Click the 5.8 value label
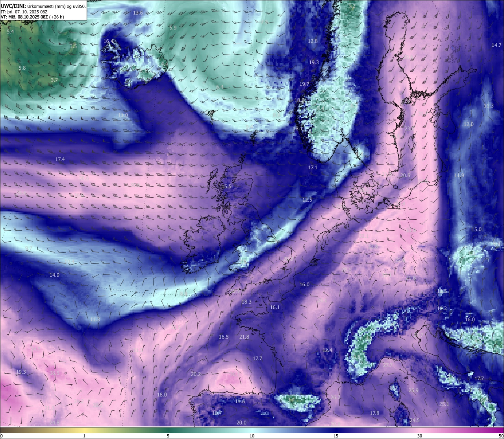The image size is (504, 439). coord(22,68)
